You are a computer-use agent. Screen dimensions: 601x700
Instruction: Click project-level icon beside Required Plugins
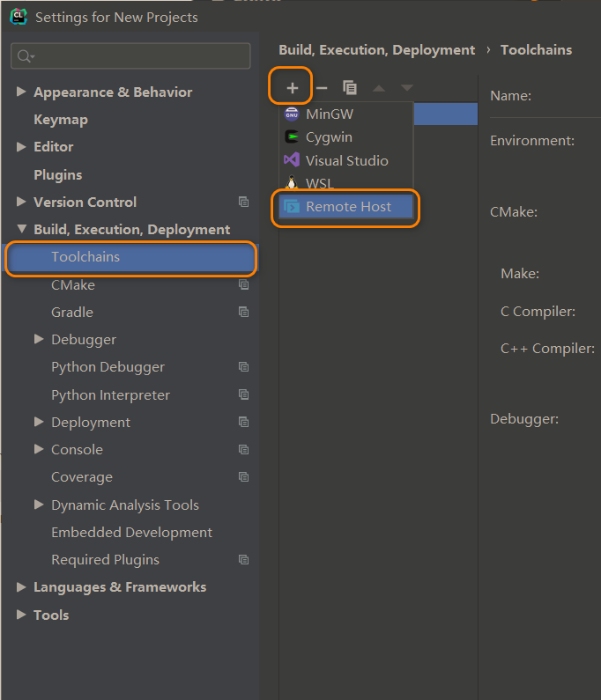[x=243, y=559]
